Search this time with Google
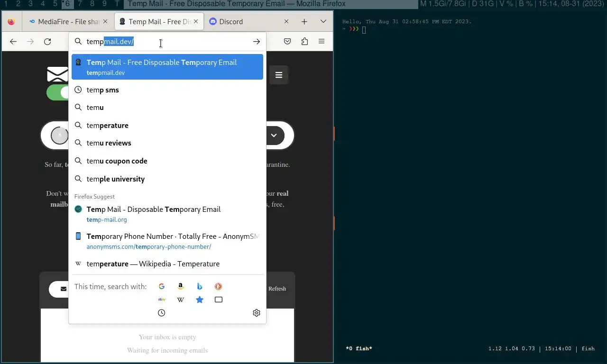 point(162,286)
